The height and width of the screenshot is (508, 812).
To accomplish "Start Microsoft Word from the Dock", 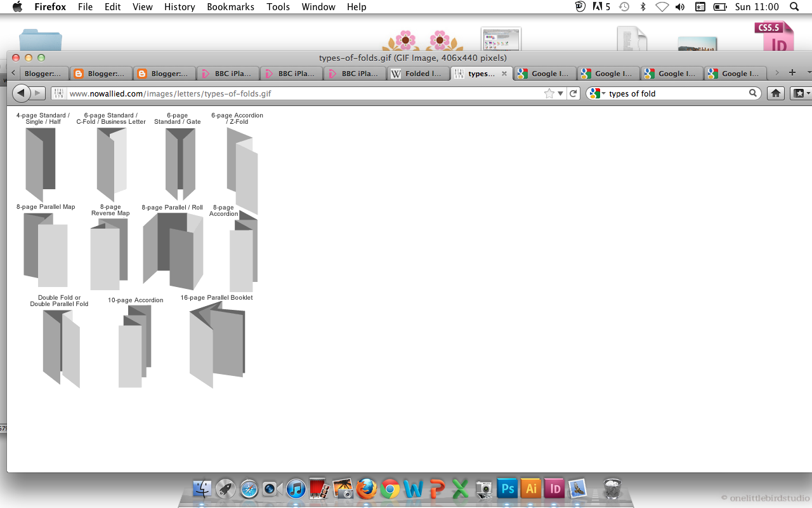I will (x=414, y=489).
